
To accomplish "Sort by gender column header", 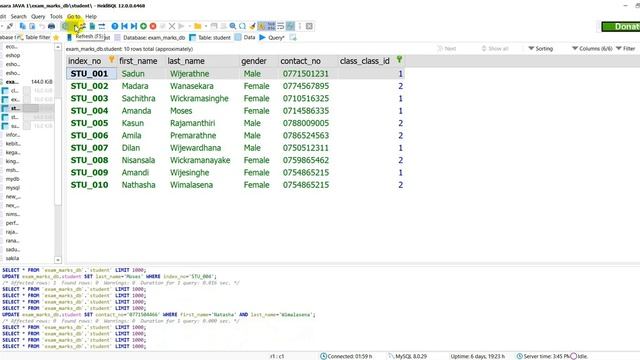I will (258, 61).
